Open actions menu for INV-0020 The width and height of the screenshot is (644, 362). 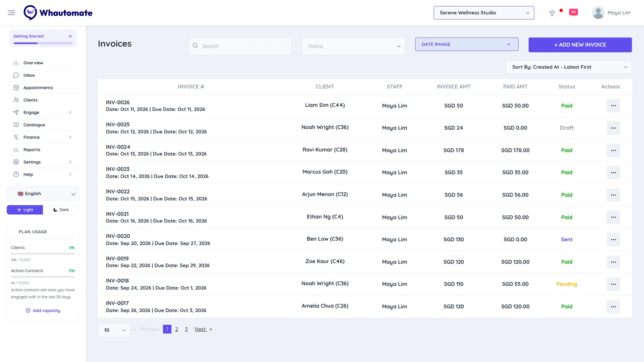(613, 240)
